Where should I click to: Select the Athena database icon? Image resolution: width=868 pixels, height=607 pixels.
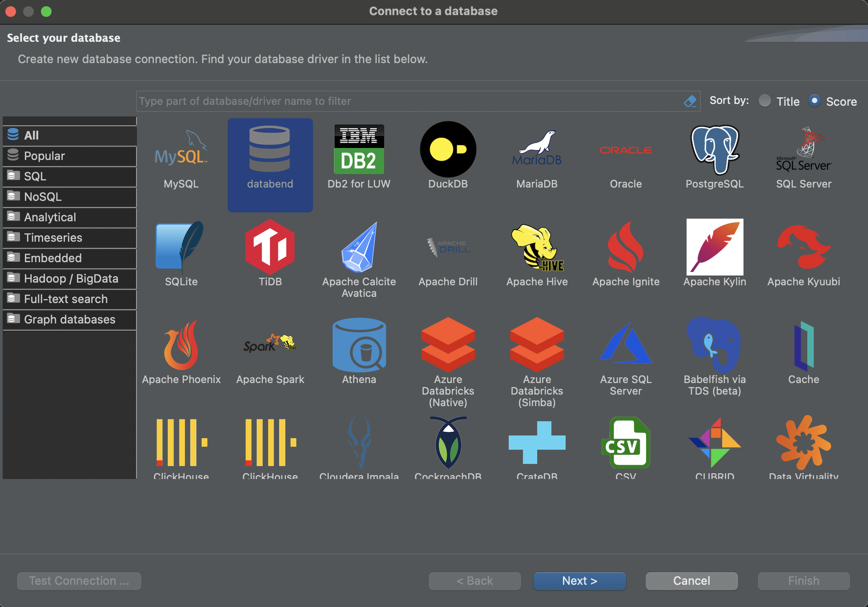(359, 345)
